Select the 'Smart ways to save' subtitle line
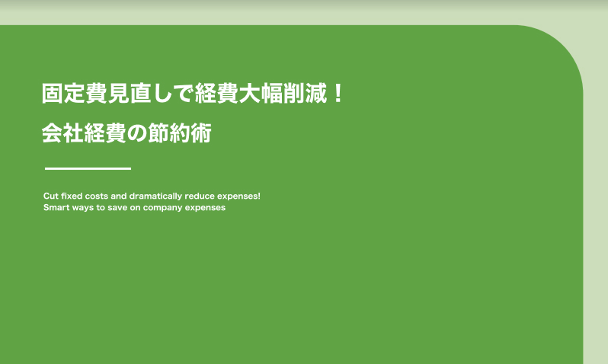 (134, 207)
